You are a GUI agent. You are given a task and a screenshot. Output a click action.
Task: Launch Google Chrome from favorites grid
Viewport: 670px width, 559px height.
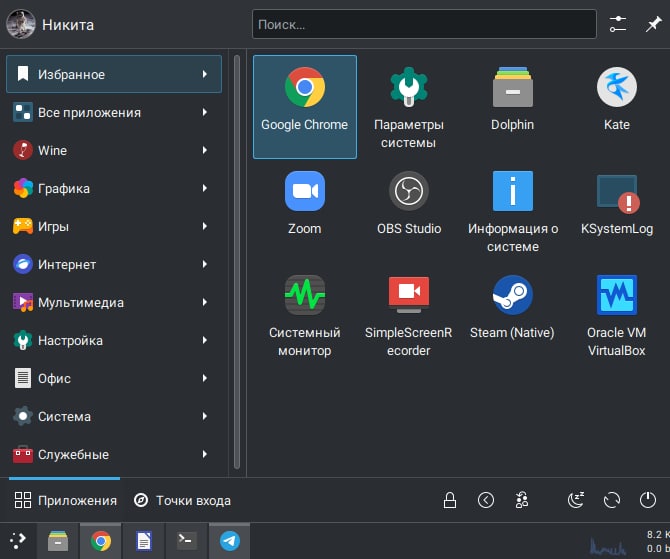tap(305, 107)
